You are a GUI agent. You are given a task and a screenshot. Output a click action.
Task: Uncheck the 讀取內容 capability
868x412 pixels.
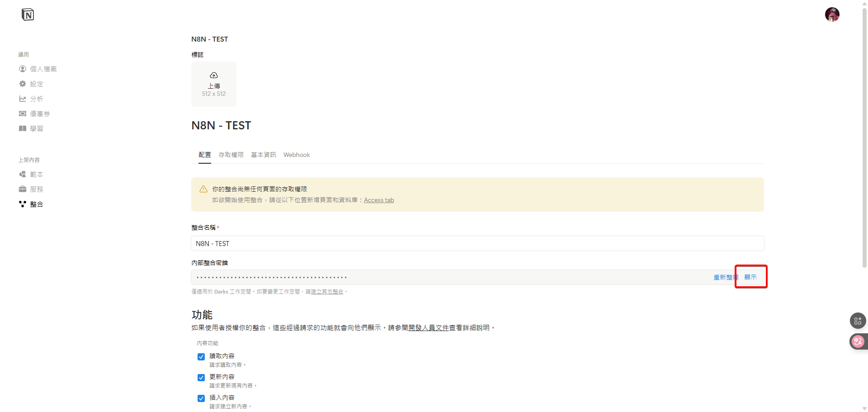[201, 357]
